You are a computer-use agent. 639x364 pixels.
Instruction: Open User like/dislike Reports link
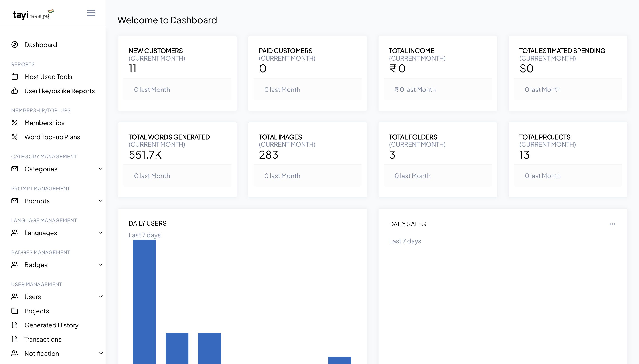tap(59, 91)
